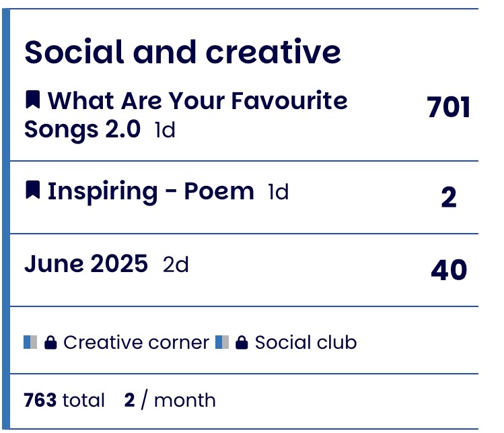The width and height of the screenshot is (504, 433).
Task: Click the 1d timestamp on Inspiring - Poem
Action: (279, 192)
